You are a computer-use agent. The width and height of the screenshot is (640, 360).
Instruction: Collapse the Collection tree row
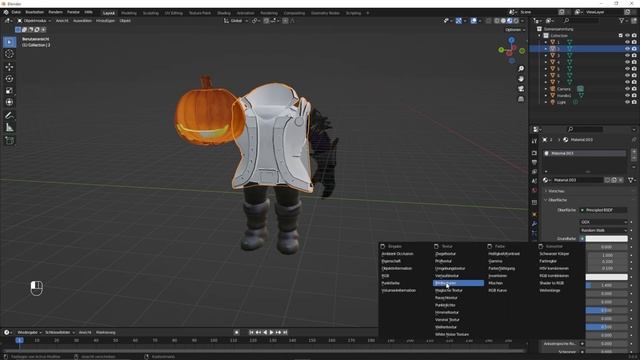[540, 36]
